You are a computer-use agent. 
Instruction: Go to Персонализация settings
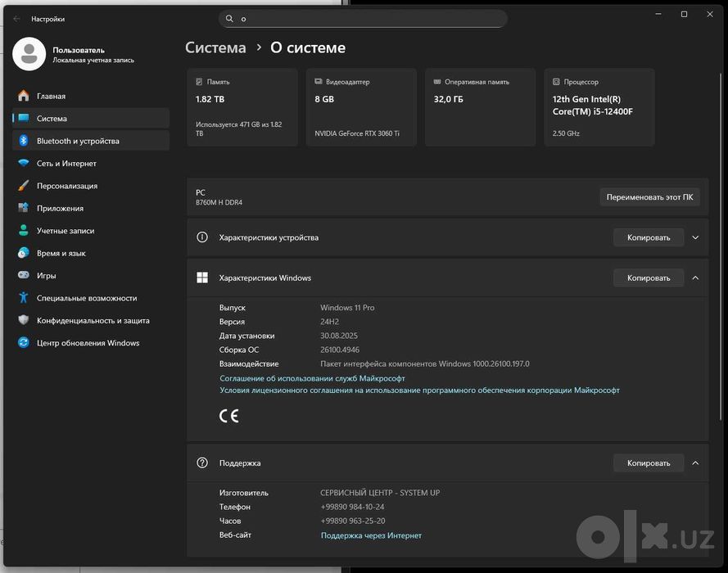click(x=91, y=186)
